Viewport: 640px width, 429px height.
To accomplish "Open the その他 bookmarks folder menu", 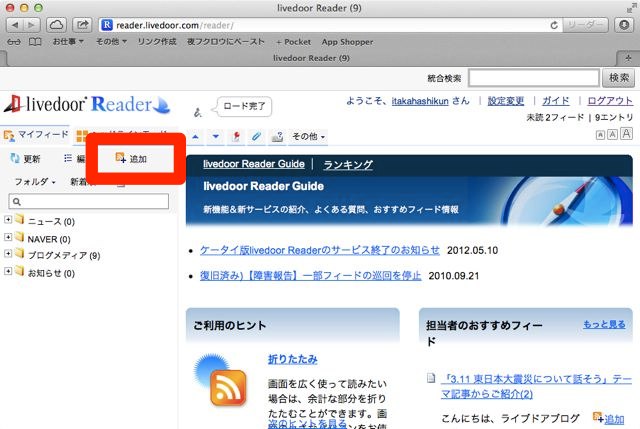I will (111, 42).
